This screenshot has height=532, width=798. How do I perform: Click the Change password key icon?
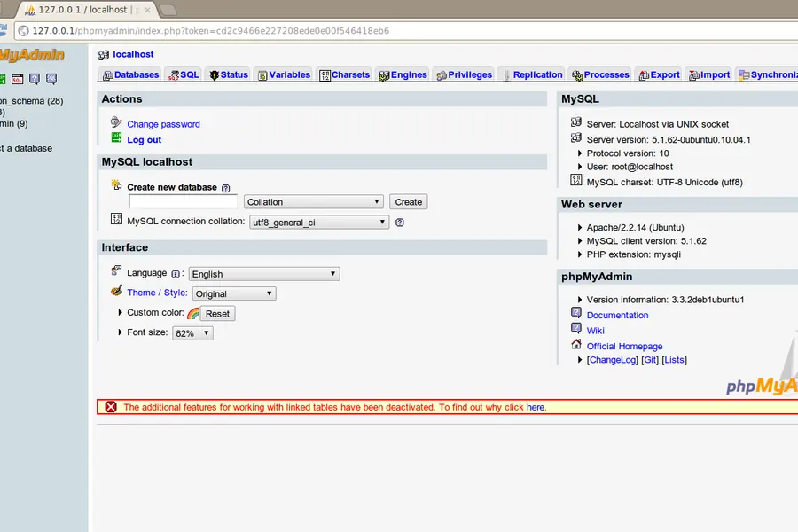(x=116, y=122)
